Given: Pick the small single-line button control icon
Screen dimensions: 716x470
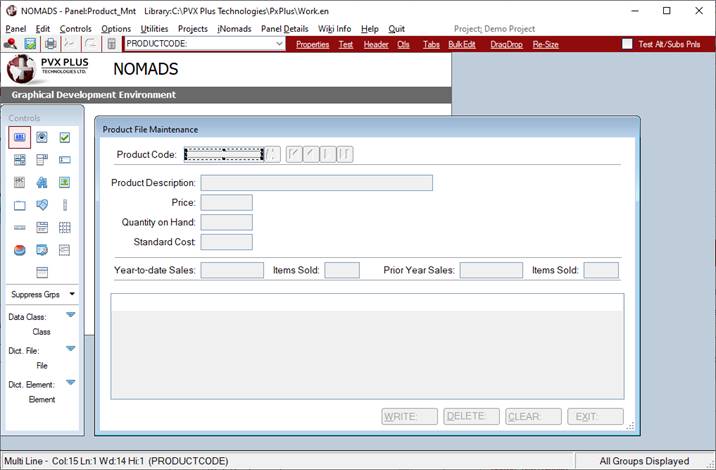Looking at the screenshot, I should tap(64, 160).
